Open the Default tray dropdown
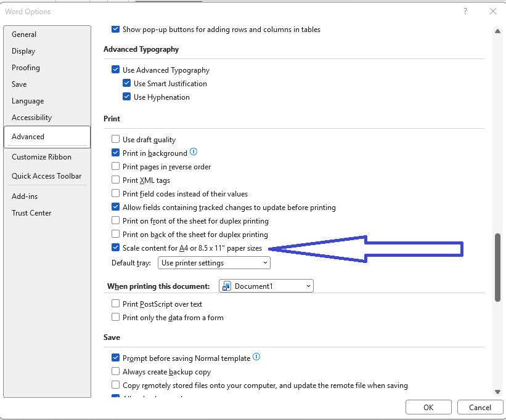506x420 pixels. click(x=214, y=263)
